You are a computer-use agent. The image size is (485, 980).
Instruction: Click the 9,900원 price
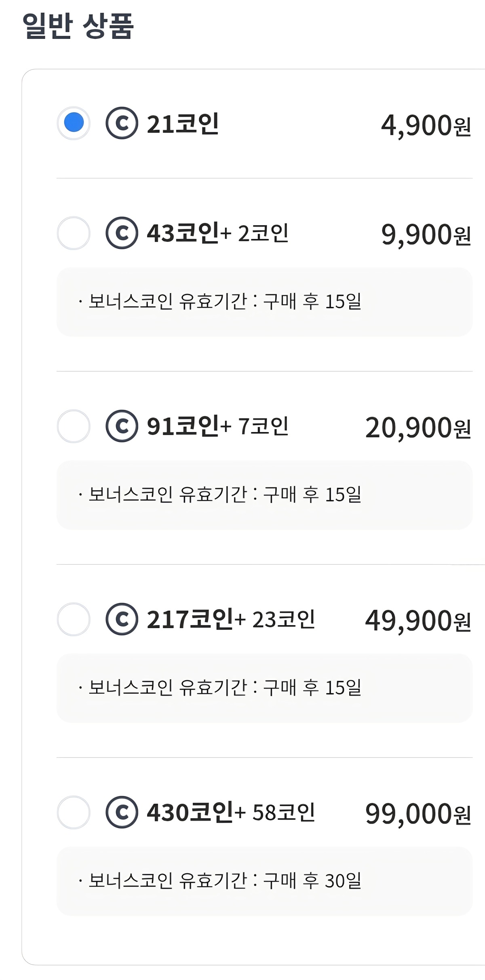[426, 235]
